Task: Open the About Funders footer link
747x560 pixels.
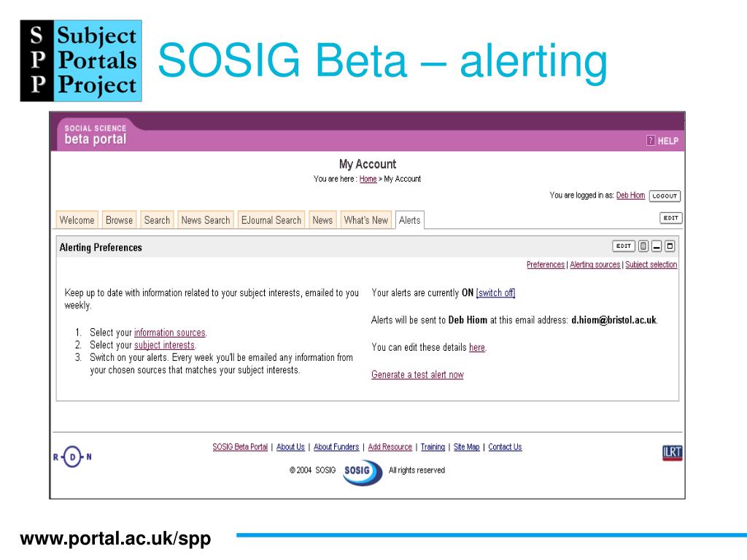Action: (x=336, y=447)
